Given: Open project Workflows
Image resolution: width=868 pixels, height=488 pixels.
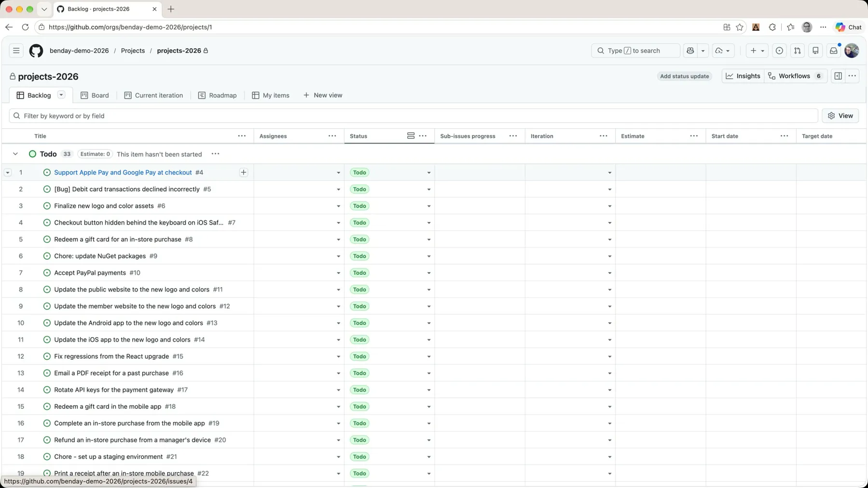Looking at the screenshot, I should (x=796, y=76).
